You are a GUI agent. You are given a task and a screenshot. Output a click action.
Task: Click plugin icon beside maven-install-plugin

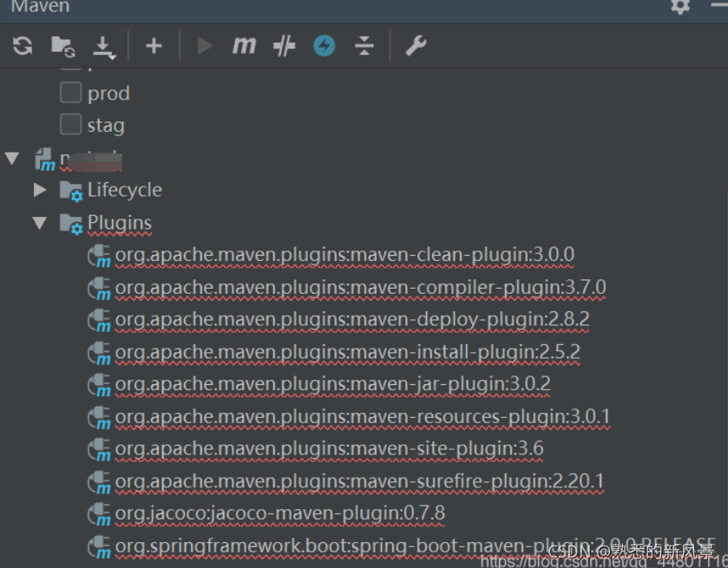[100, 353]
